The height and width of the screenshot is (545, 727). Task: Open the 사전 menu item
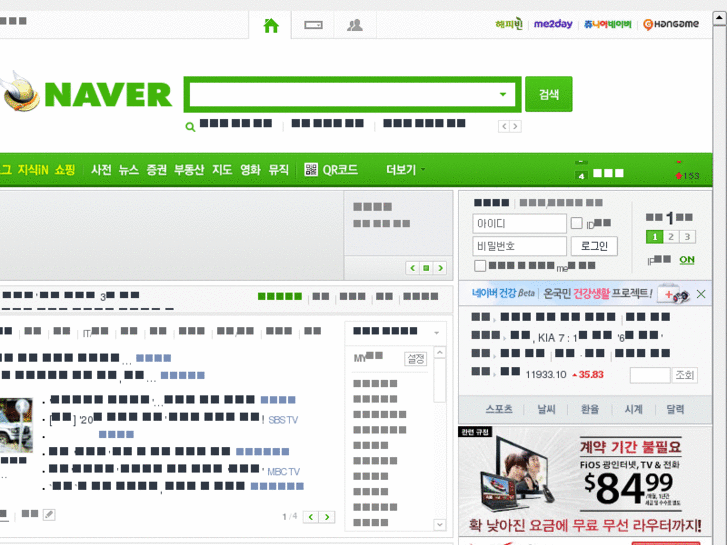coord(101,170)
